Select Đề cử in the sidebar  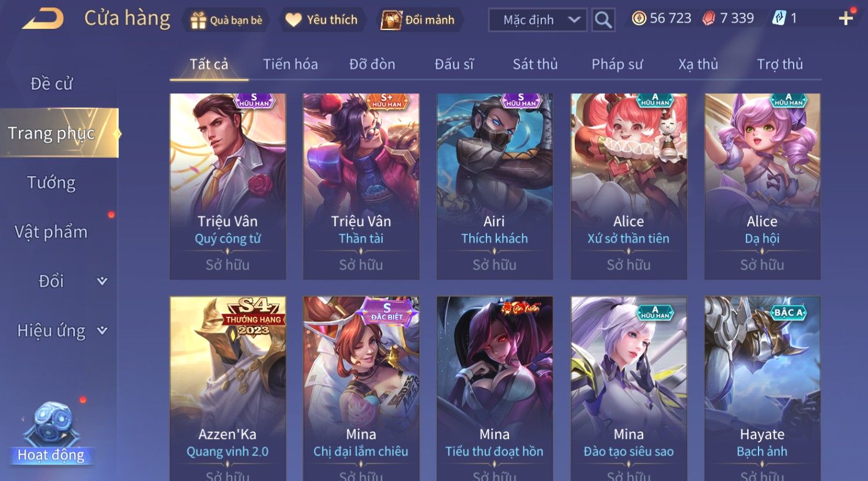(x=51, y=84)
